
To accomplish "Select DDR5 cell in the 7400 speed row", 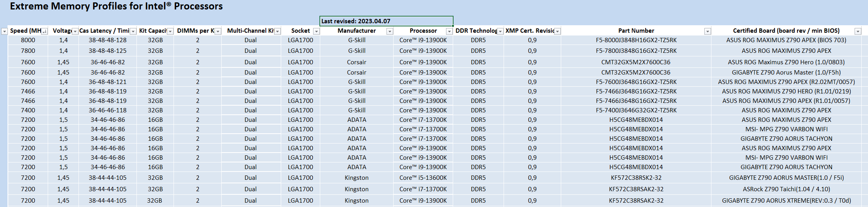I will [478, 110].
